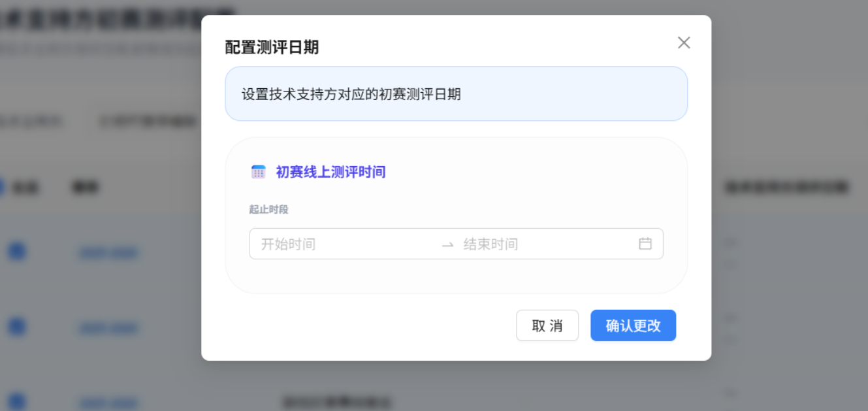868x411 pixels.
Task: Click the arrow icon between start and end time
Action: click(x=447, y=244)
